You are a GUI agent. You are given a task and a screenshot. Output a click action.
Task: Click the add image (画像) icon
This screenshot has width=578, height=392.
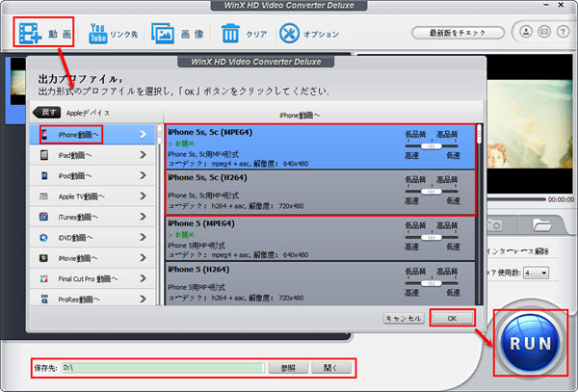(x=163, y=34)
